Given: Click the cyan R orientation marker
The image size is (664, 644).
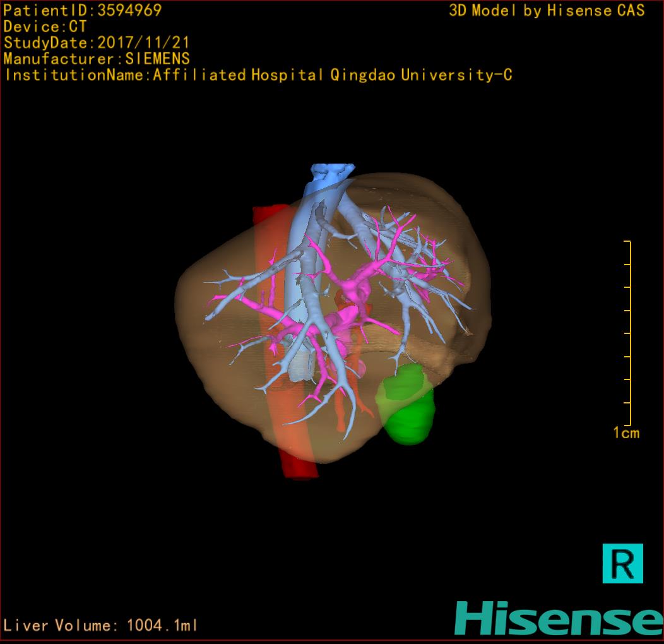Looking at the screenshot, I should (x=622, y=563).
